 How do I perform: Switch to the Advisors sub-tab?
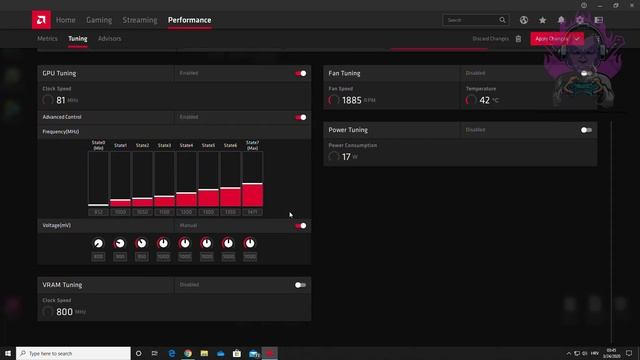point(109,38)
